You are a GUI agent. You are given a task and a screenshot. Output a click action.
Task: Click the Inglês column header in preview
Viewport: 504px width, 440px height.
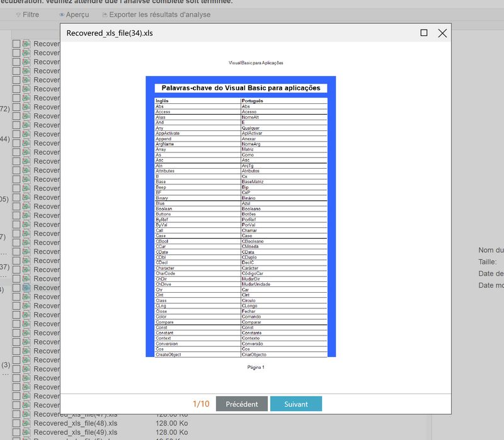162,101
